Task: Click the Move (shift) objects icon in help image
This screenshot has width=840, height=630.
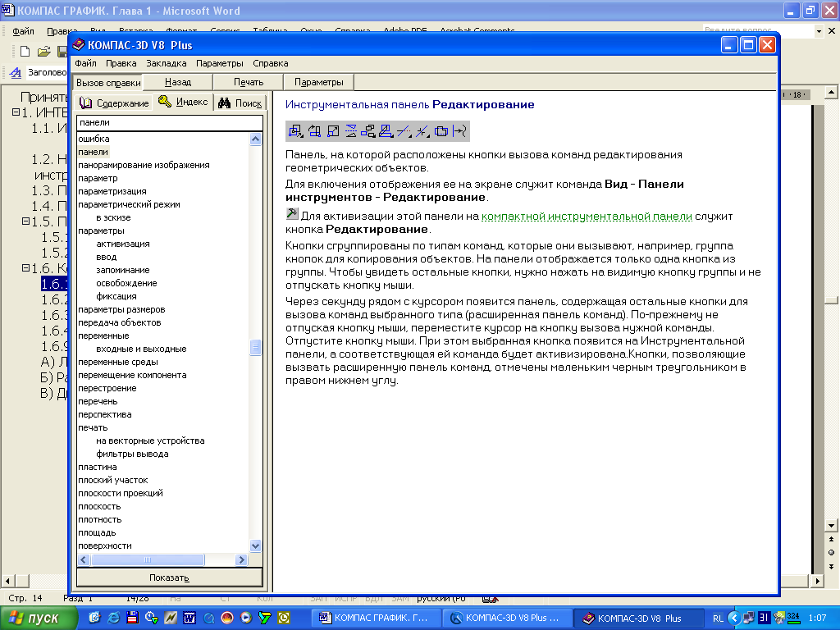Action: pos(295,130)
